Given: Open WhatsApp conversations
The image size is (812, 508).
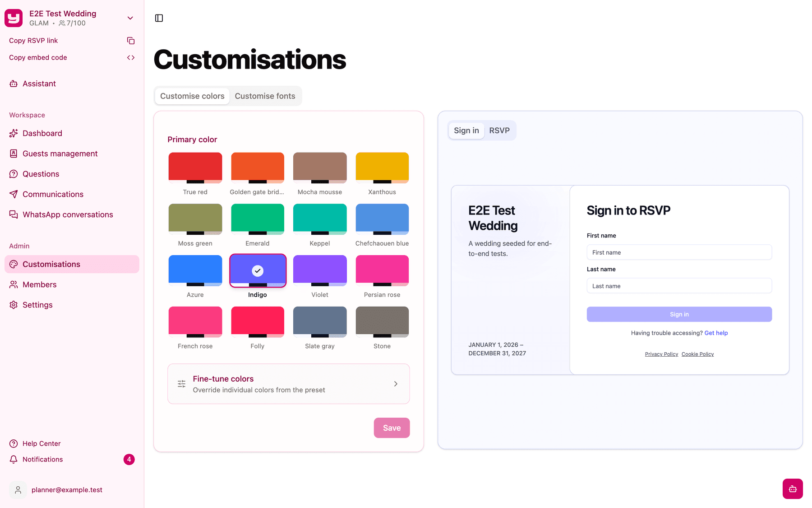Looking at the screenshot, I should click(x=72, y=214).
